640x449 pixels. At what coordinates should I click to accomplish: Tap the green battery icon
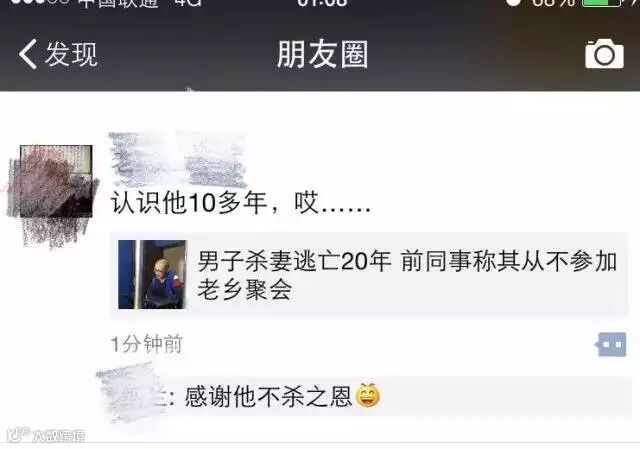602,3
